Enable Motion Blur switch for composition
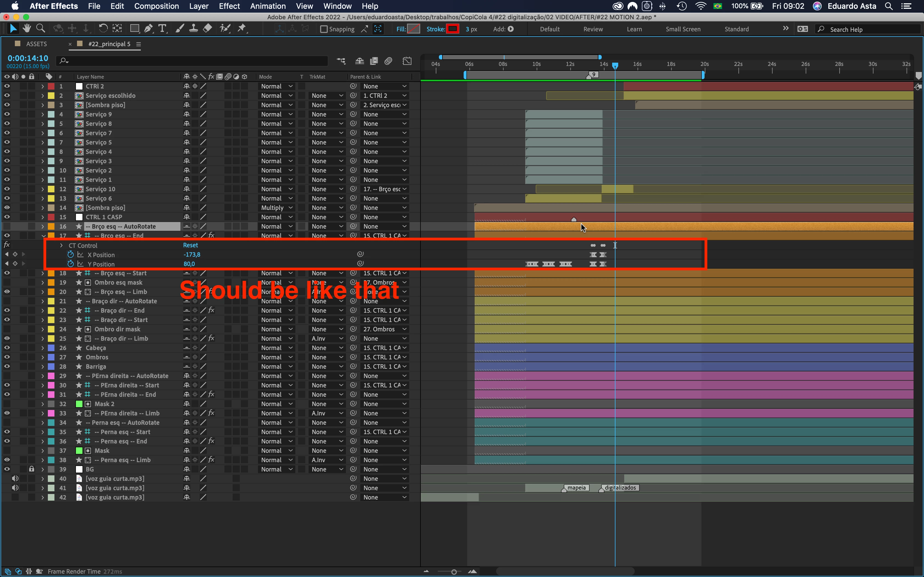This screenshot has height=577, width=924. coord(389,61)
